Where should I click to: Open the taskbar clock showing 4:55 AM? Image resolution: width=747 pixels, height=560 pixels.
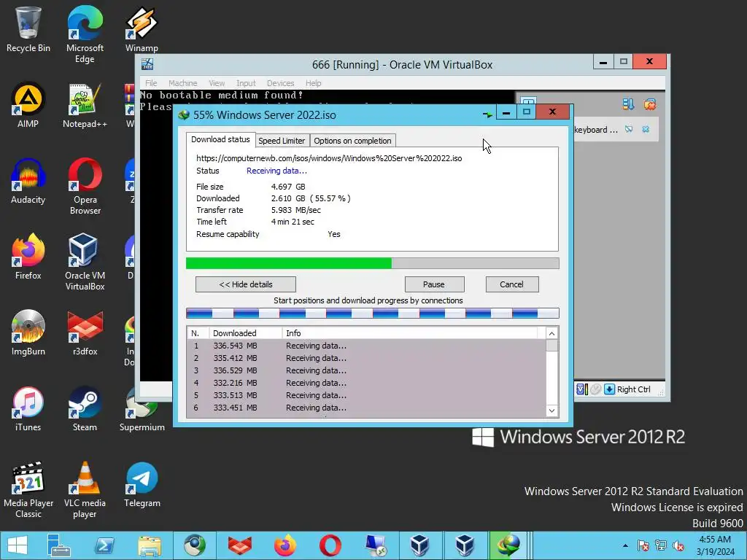(715, 545)
